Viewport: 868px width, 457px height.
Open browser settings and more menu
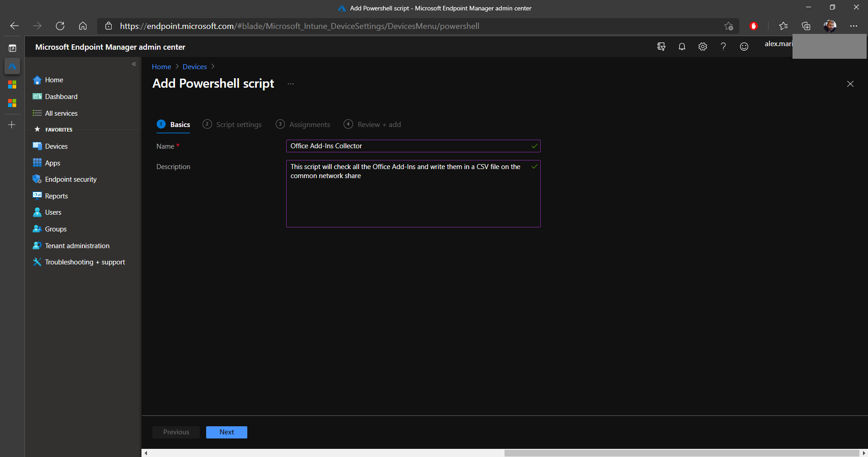pos(854,26)
